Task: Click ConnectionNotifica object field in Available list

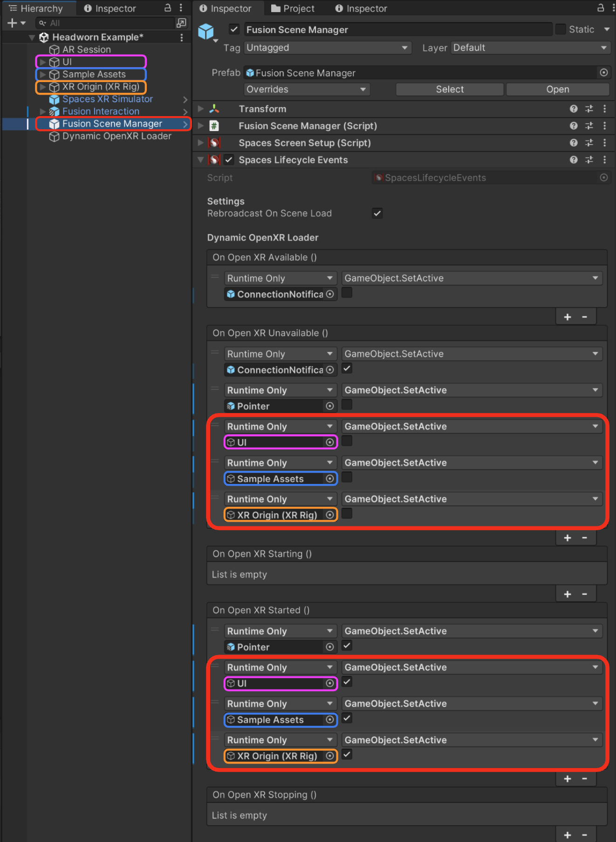Action: [280, 294]
